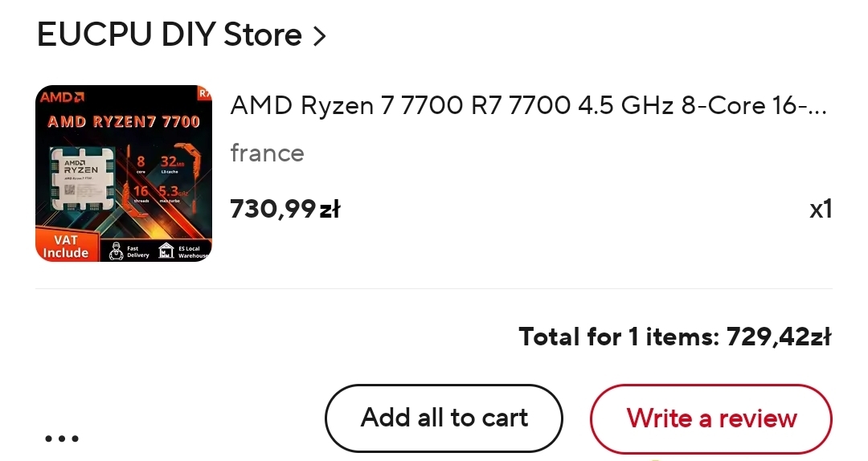
Task: Click the VAT Include badge on the thumbnail
Action: click(66, 247)
